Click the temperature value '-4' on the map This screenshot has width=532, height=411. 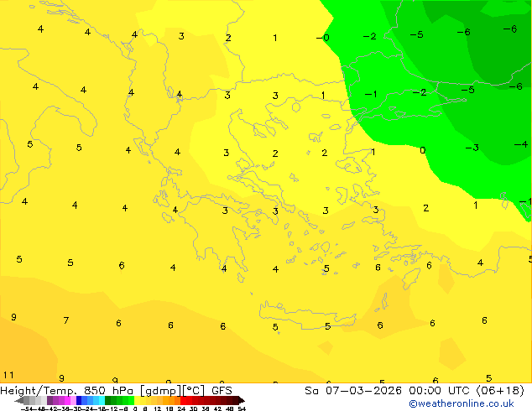521,145
